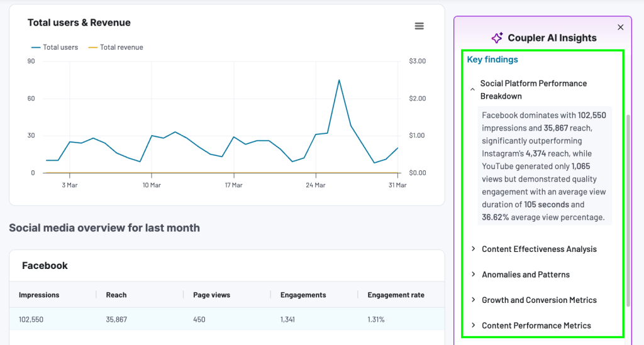Expand Content Performance Metrics

[536, 326]
